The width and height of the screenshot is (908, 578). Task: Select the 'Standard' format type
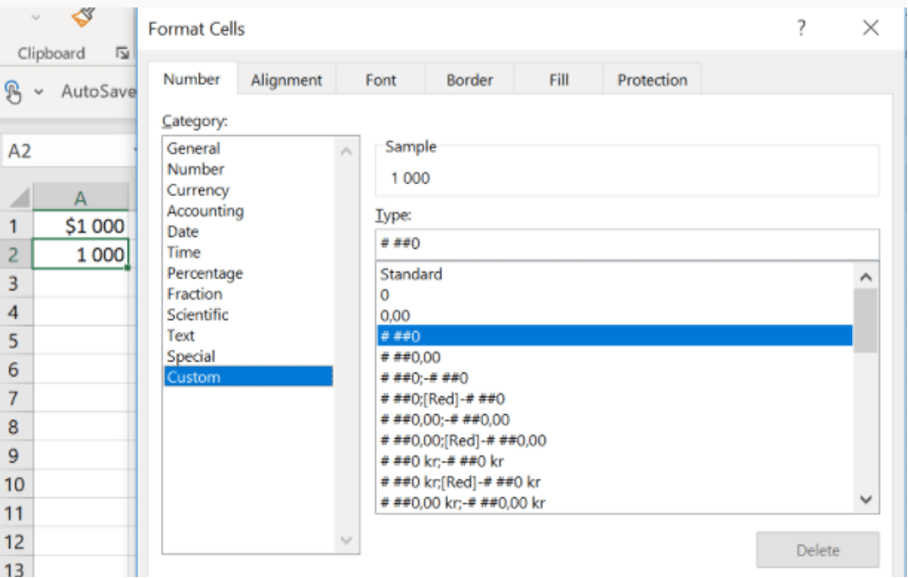point(411,274)
